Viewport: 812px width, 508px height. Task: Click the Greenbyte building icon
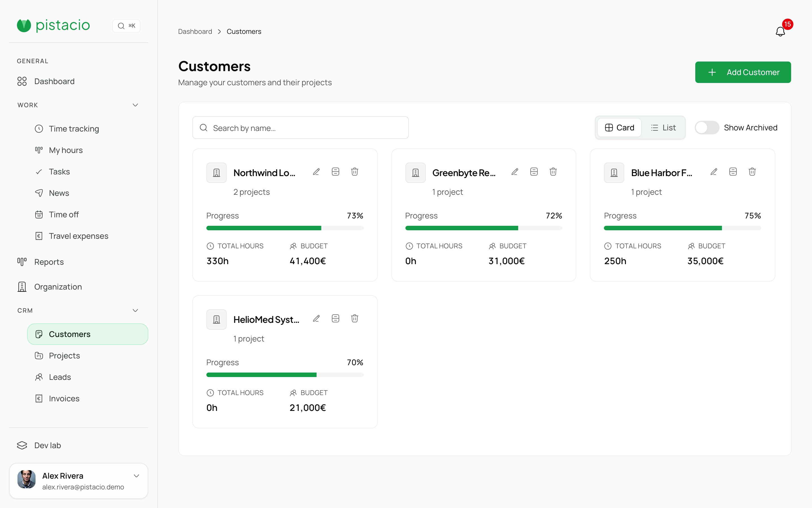415,173
